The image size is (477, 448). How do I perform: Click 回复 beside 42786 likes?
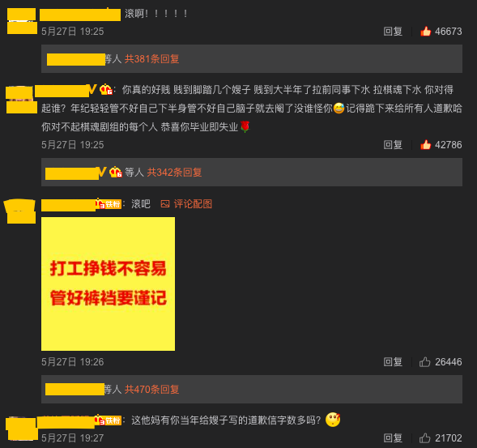pos(393,145)
